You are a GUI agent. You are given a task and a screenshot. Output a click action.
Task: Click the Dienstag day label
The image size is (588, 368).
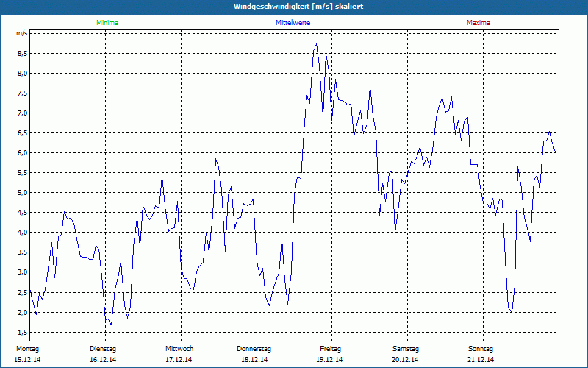103,349
